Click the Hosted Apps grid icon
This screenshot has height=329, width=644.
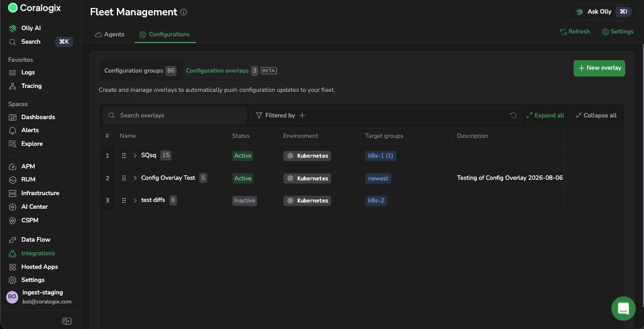point(12,267)
